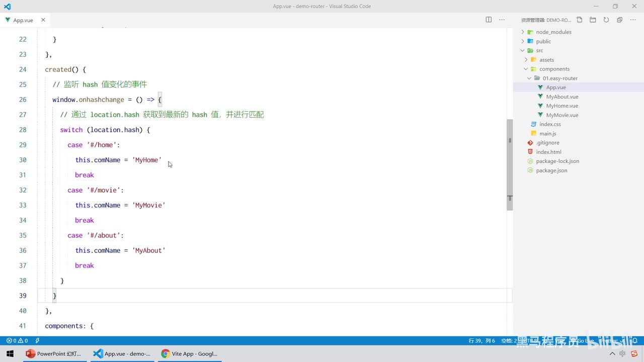Close the App.vue editor tab
Screen dimensions: 644x362
pos(43,20)
